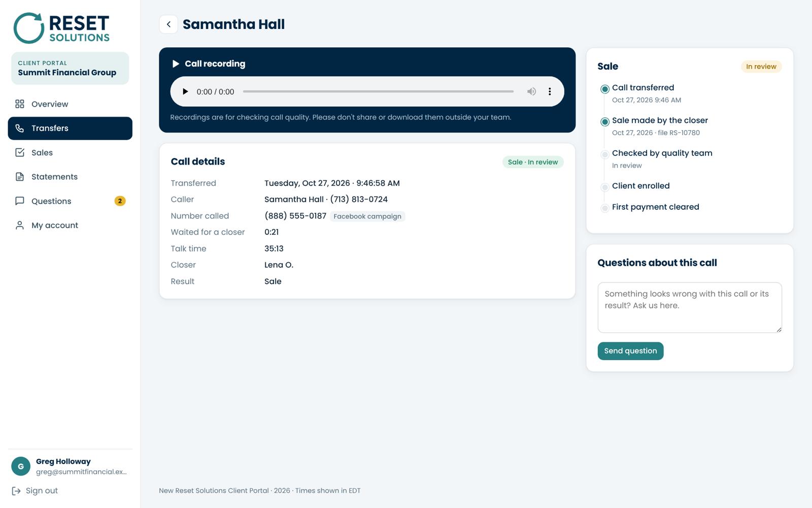The image size is (812, 508).
Task: Open Questions in the sidebar
Action: point(70,201)
